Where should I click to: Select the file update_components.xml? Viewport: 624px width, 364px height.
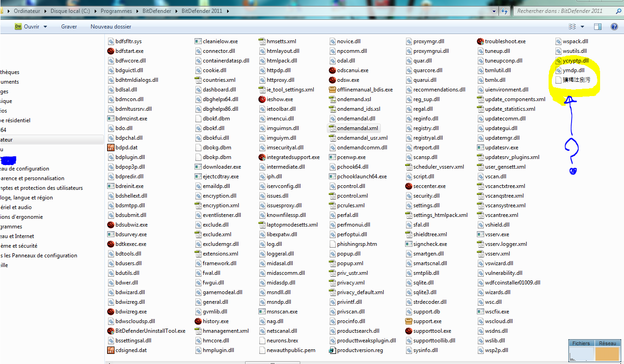point(511,99)
